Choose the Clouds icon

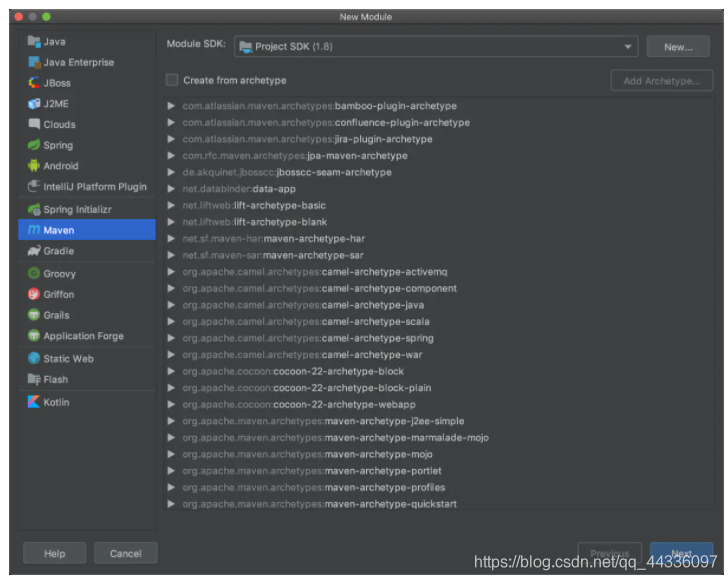click(x=34, y=124)
